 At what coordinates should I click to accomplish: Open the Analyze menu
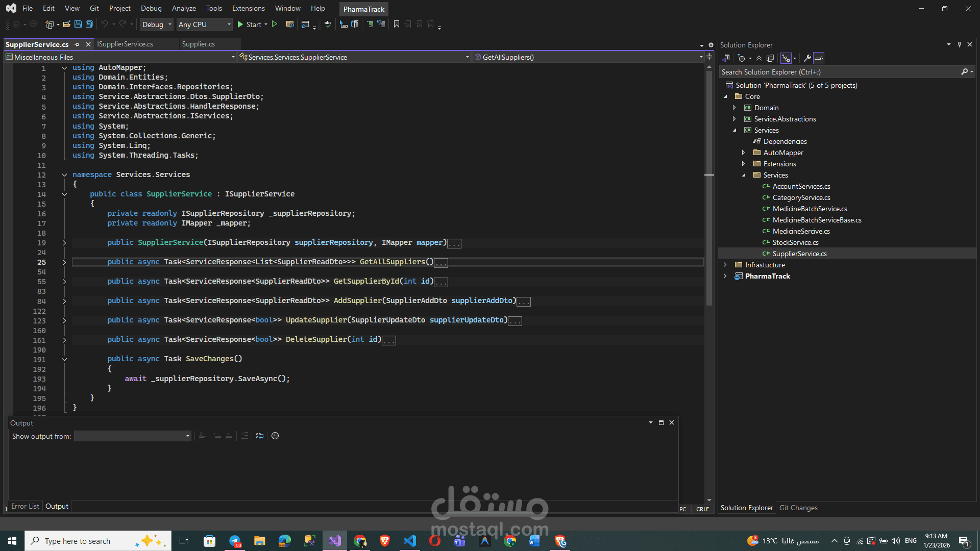point(184,8)
